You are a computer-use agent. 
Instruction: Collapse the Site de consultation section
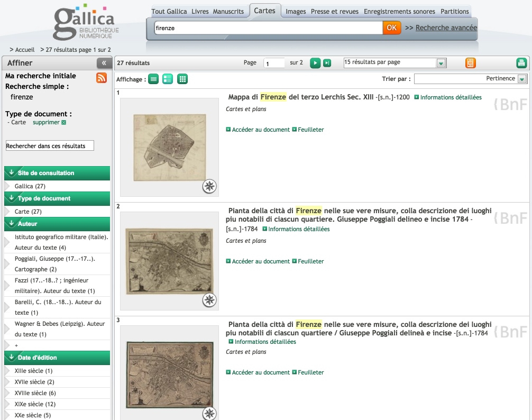[x=57, y=173]
